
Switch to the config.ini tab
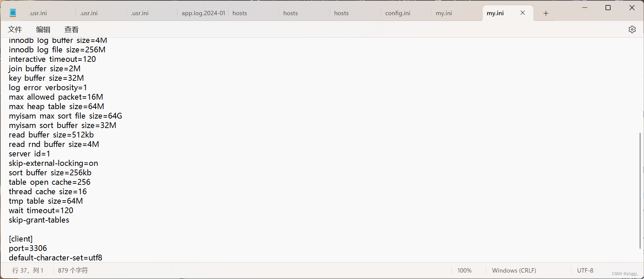(x=398, y=13)
